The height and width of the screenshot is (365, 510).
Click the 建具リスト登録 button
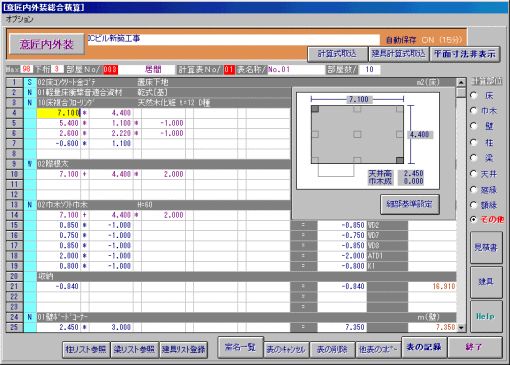click(x=183, y=350)
